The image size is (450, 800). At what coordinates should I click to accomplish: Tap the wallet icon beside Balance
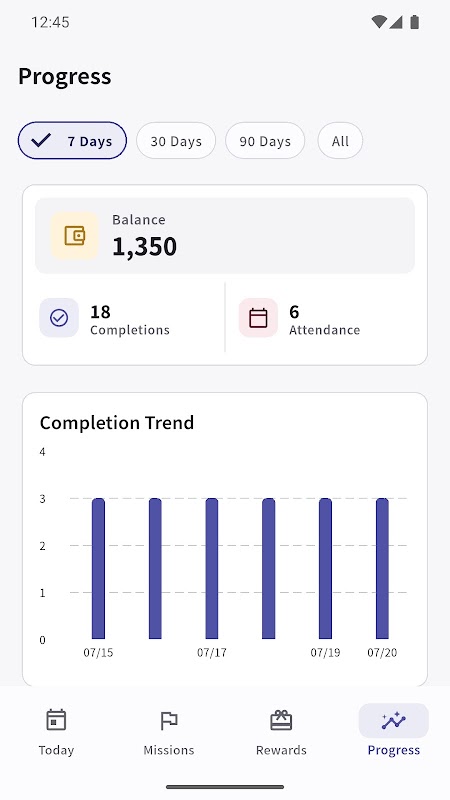click(x=74, y=236)
